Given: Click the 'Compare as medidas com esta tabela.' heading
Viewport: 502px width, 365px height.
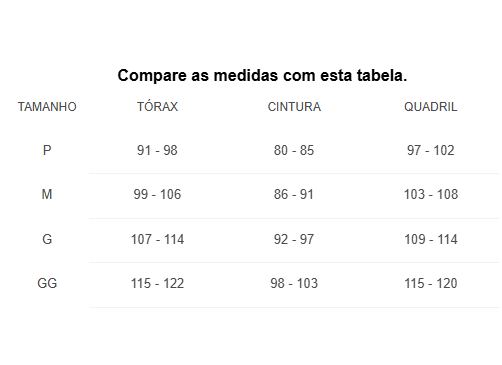Looking at the screenshot, I should click(x=262, y=75).
